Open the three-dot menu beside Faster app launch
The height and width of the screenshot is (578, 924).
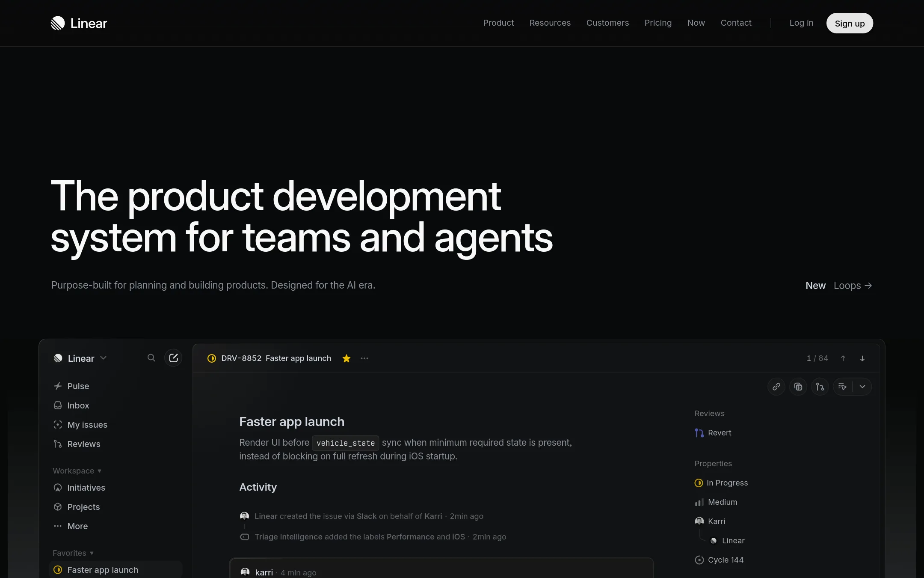[364, 358]
